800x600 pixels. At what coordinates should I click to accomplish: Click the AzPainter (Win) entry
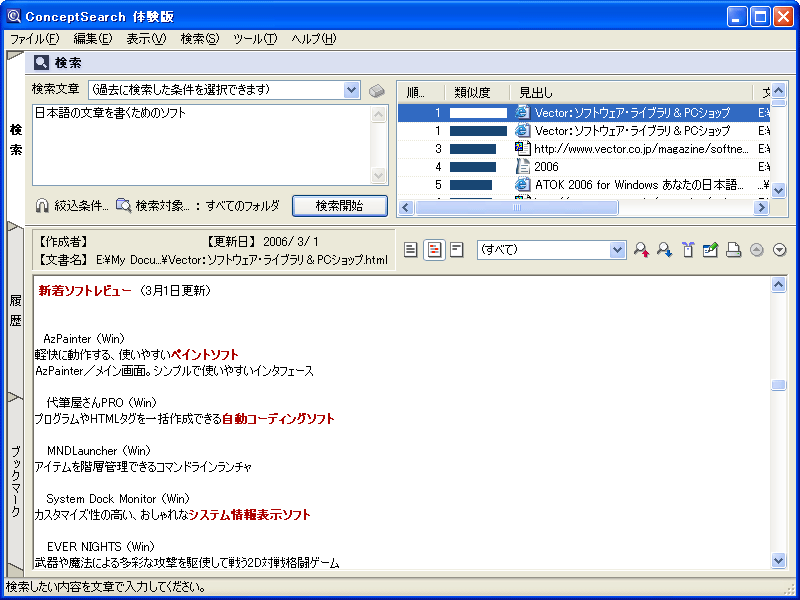pyautogui.click(x=84, y=339)
